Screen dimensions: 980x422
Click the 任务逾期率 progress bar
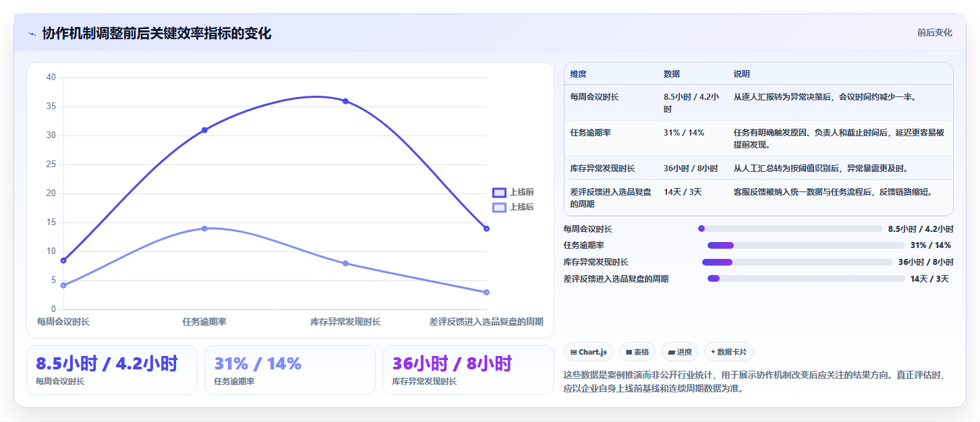coord(806,245)
